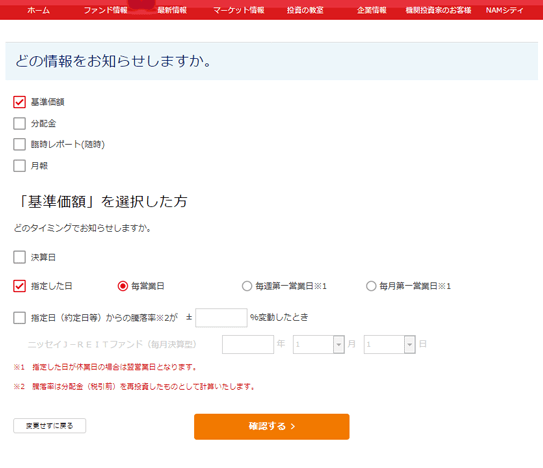Click the orange 確認する button
Viewport: 543px width, 468px height.
click(272, 426)
